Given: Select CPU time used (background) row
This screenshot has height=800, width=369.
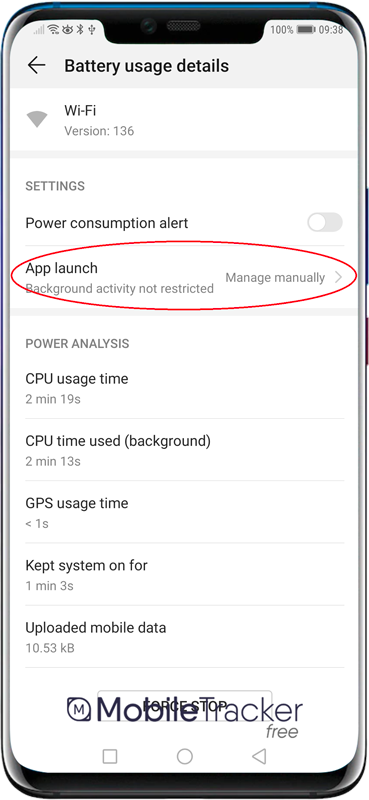Looking at the screenshot, I should [x=184, y=450].
